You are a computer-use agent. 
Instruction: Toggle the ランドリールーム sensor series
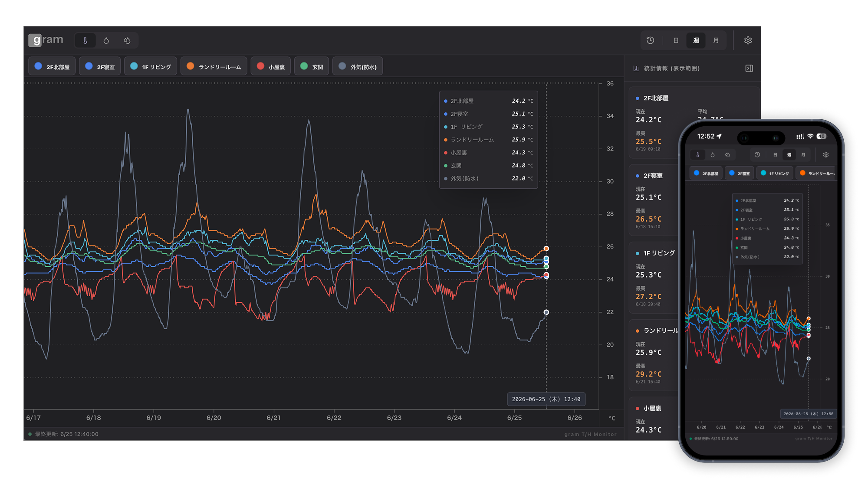214,66
